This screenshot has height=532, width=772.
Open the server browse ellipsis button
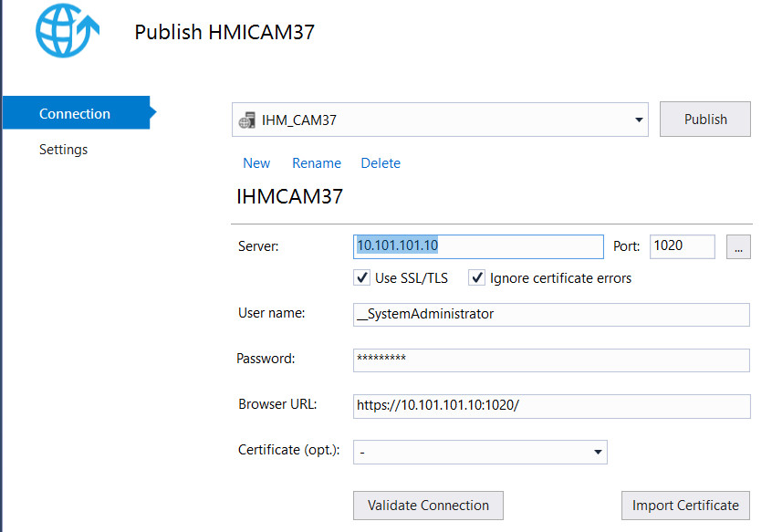pyautogui.click(x=738, y=246)
